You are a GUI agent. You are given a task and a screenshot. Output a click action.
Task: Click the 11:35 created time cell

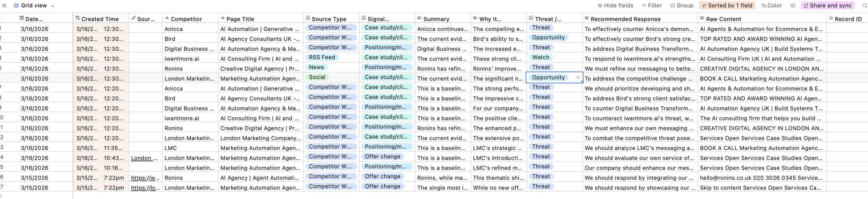pos(101,148)
